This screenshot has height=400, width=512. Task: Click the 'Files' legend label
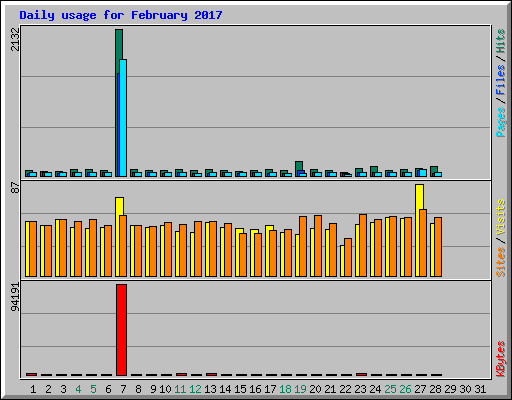pyautogui.click(x=501, y=80)
